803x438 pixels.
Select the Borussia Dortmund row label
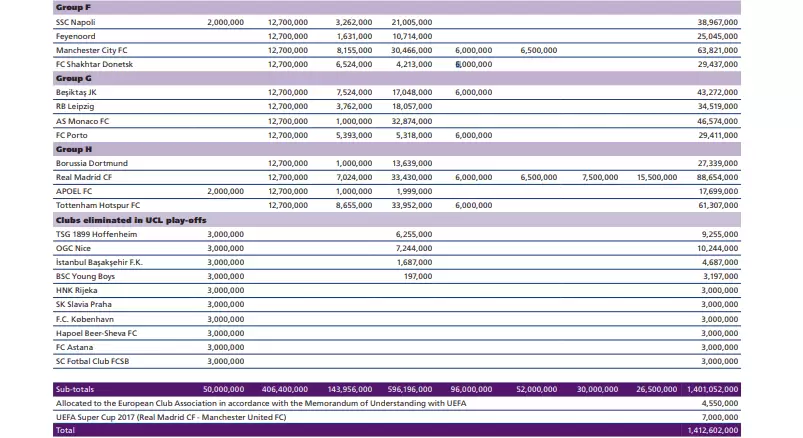click(92, 163)
